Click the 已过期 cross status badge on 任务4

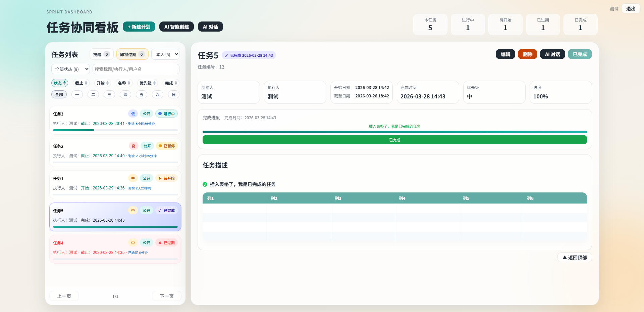click(x=166, y=243)
